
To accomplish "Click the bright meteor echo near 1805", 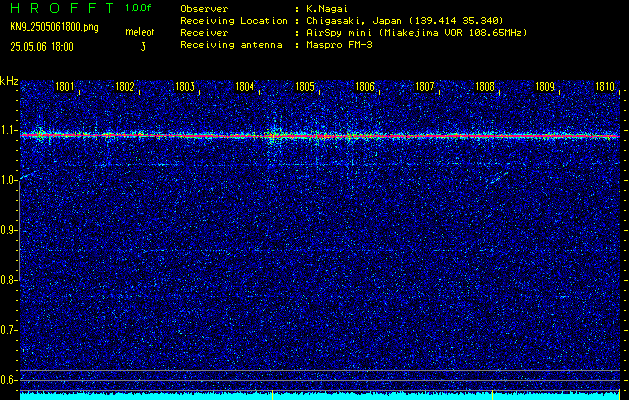I will tap(274, 136).
